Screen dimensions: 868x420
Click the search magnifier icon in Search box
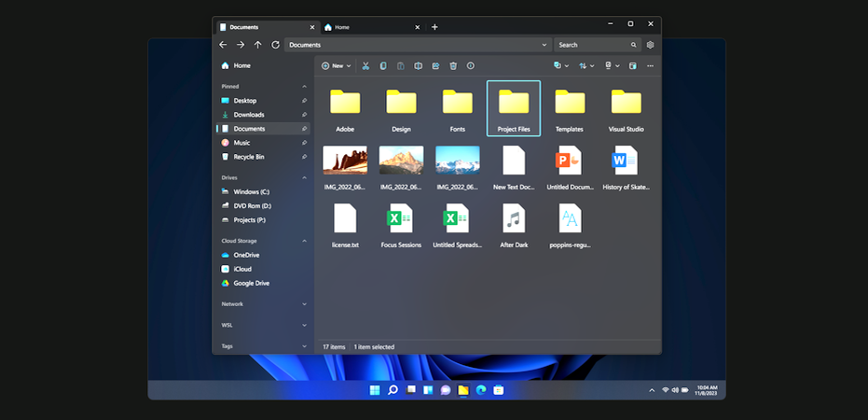pyautogui.click(x=633, y=45)
